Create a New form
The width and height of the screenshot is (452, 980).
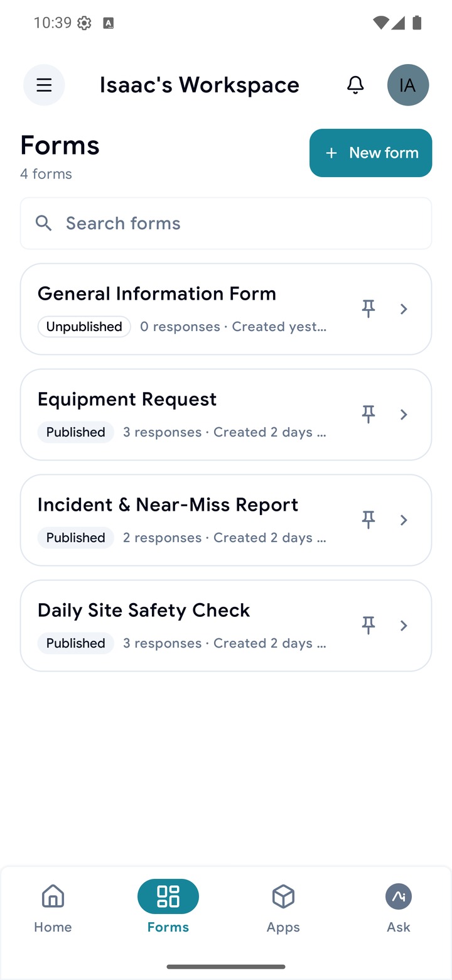click(370, 153)
